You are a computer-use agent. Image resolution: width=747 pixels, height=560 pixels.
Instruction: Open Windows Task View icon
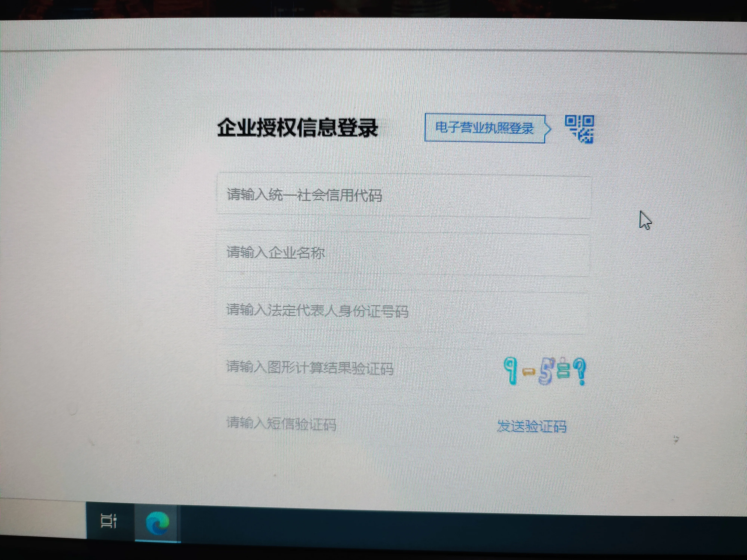coord(109,521)
